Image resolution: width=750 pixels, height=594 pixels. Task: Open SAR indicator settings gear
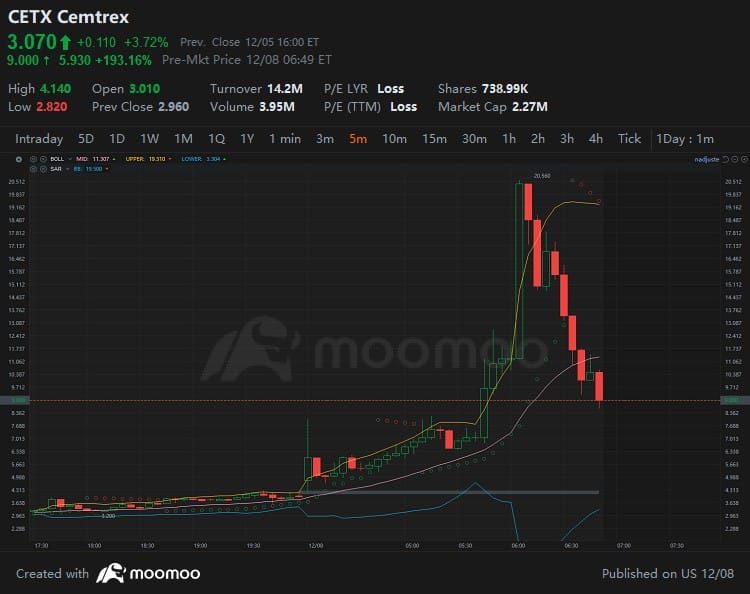coord(33,170)
